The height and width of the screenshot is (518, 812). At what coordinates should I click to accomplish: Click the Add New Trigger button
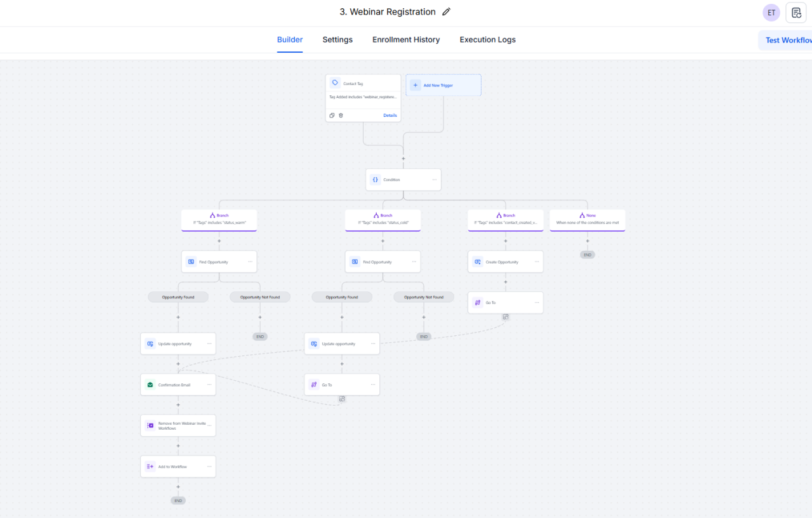443,85
